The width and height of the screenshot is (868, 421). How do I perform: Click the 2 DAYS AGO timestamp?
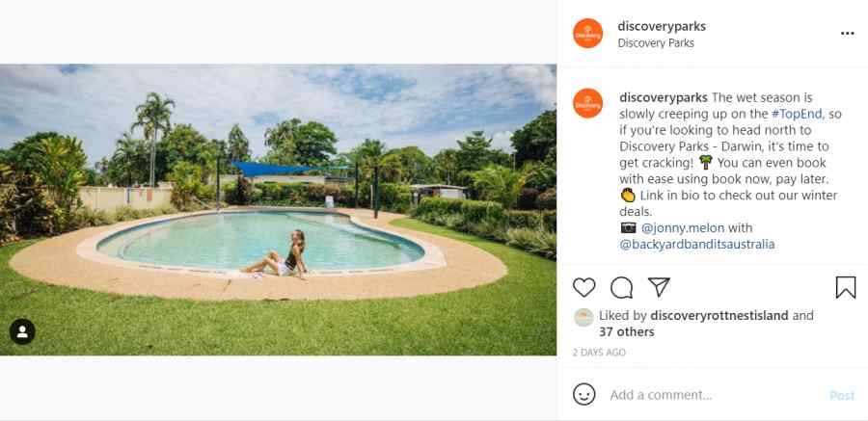coord(599,353)
